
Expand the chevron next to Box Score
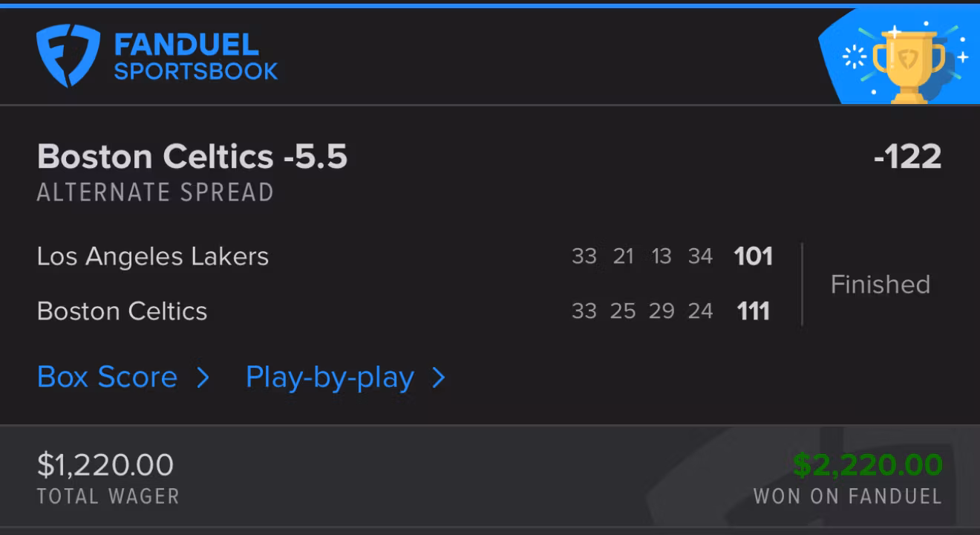pos(203,378)
